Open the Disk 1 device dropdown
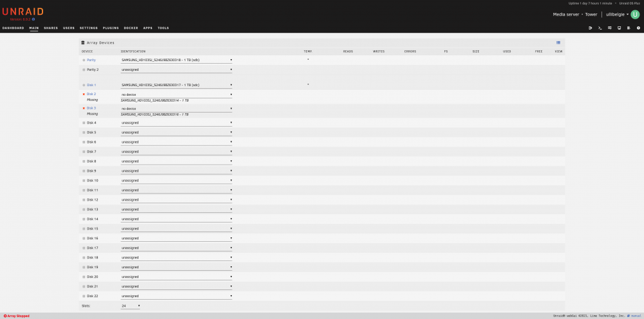The width and height of the screenshot is (644, 319). (176, 85)
